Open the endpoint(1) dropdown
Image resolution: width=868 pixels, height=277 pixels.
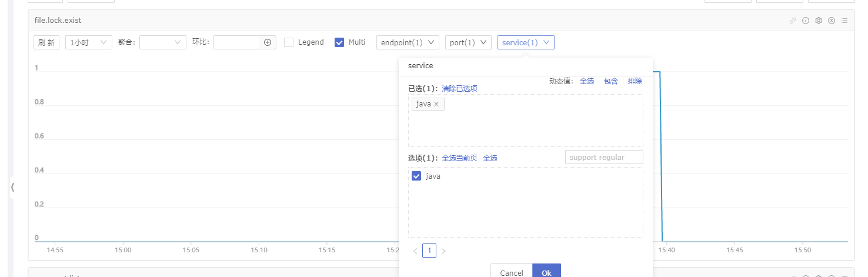[x=408, y=42]
